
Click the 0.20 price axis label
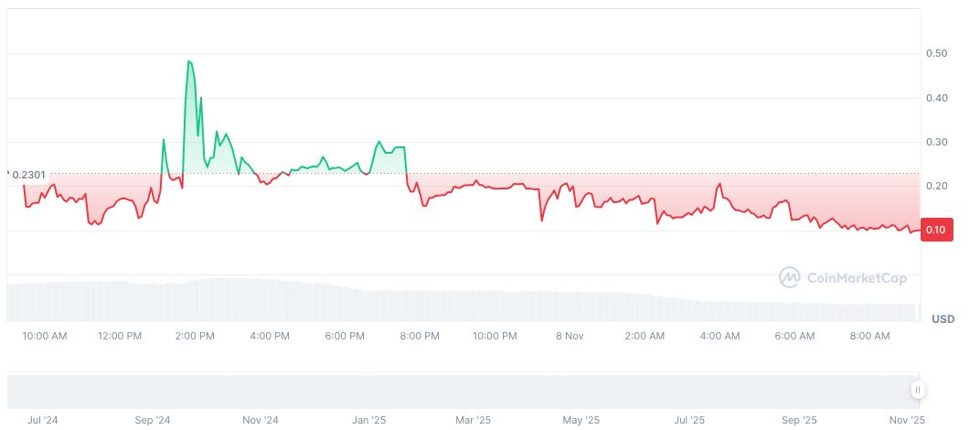[x=935, y=186]
